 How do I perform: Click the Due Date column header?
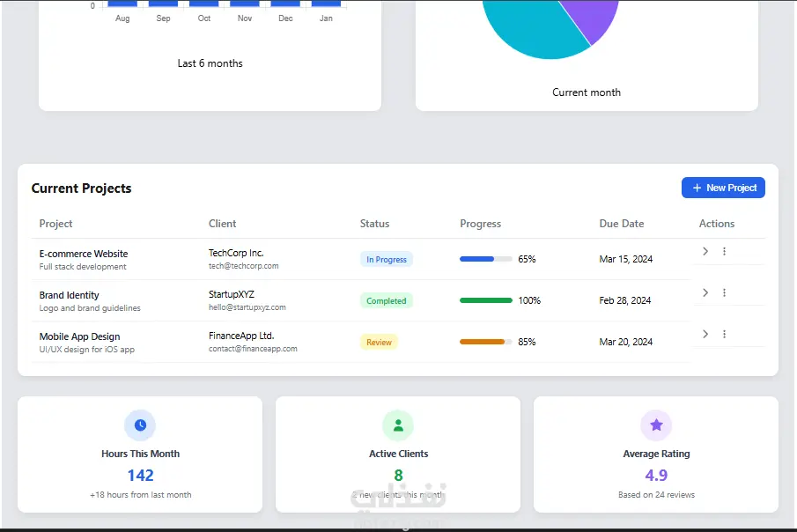click(x=621, y=223)
